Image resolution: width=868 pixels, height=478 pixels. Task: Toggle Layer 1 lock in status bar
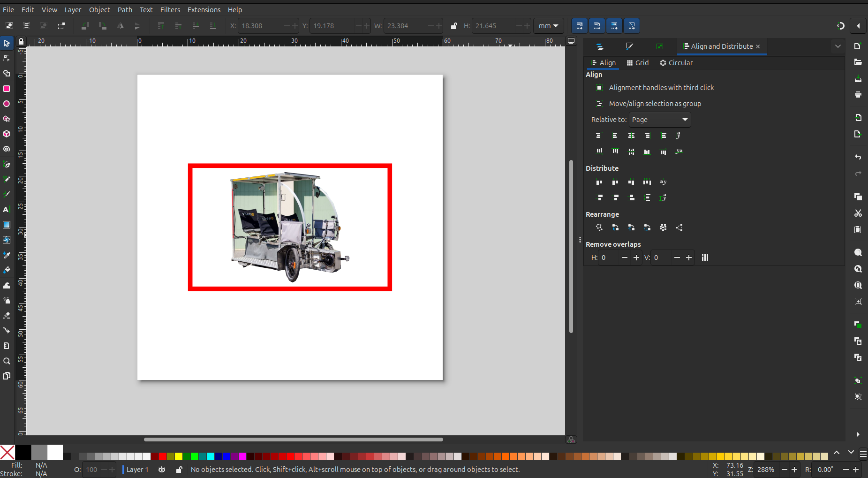click(179, 470)
